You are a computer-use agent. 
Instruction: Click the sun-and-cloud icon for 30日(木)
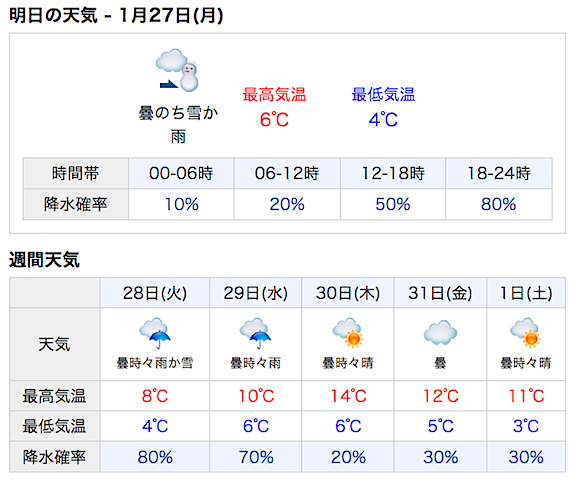tap(348, 333)
